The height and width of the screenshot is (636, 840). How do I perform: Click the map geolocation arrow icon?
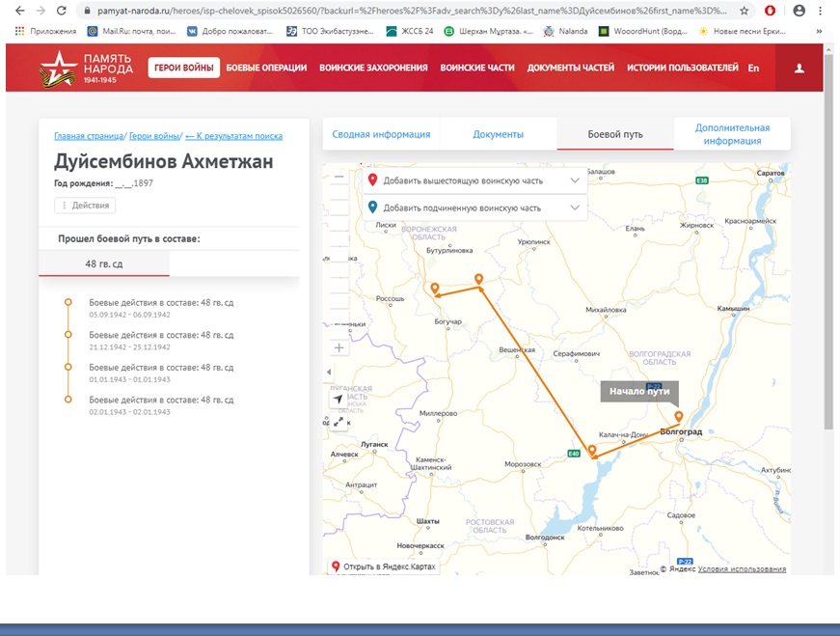click(x=339, y=399)
